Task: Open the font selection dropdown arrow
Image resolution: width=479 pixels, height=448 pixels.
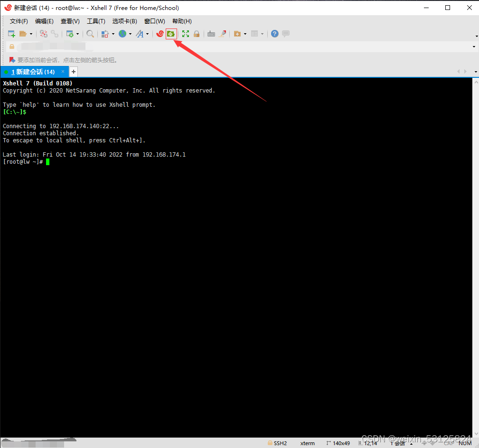Action: pos(148,34)
